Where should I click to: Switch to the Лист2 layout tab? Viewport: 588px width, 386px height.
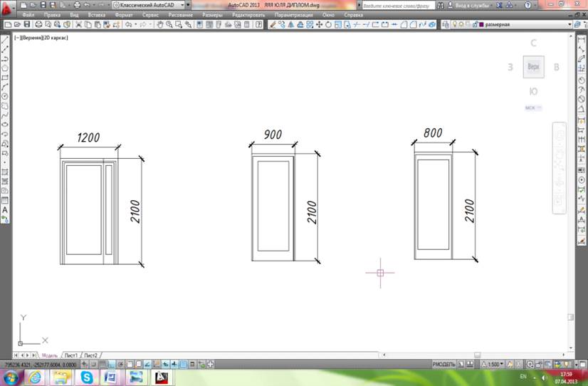point(90,355)
